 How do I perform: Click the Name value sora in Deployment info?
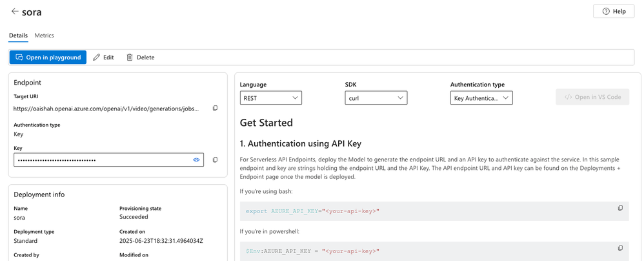(19, 217)
